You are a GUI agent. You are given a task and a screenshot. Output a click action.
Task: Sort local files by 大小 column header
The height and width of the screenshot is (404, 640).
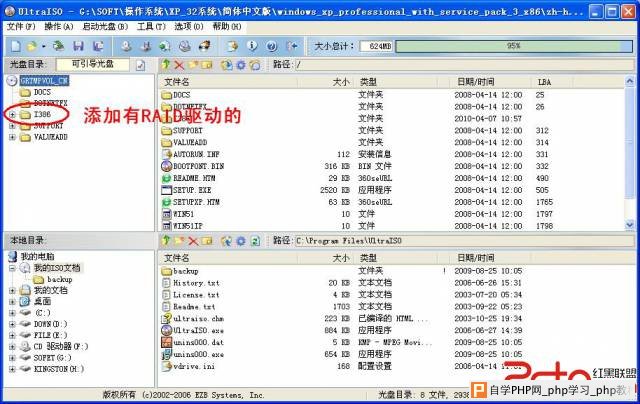[327, 258]
